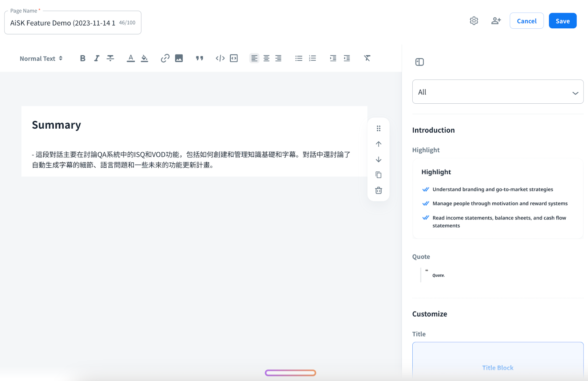The image size is (588, 381).
Task: Apply italic formatting
Action: [97, 58]
